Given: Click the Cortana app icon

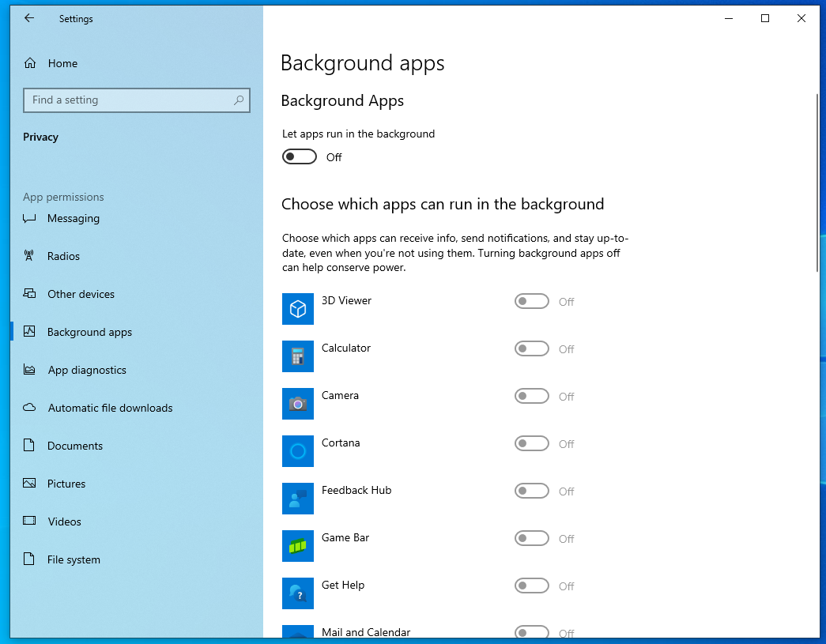Looking at the screenshot, I should [298, 451].
